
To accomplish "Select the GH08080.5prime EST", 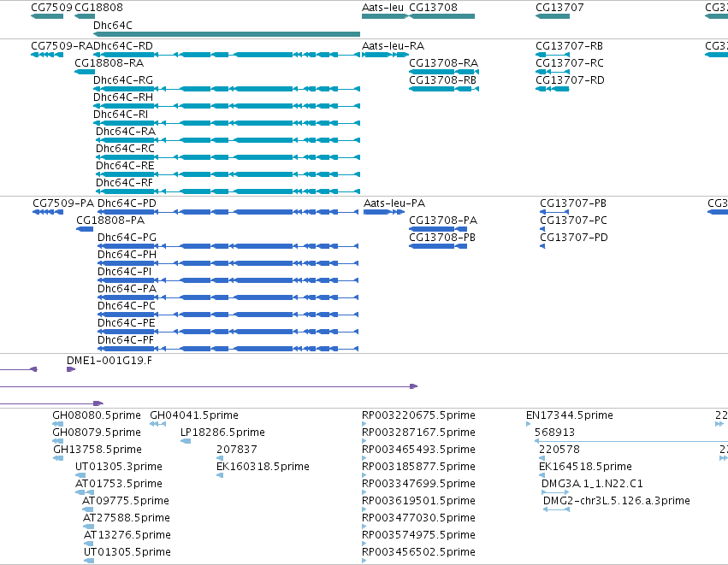I will 58,424.
